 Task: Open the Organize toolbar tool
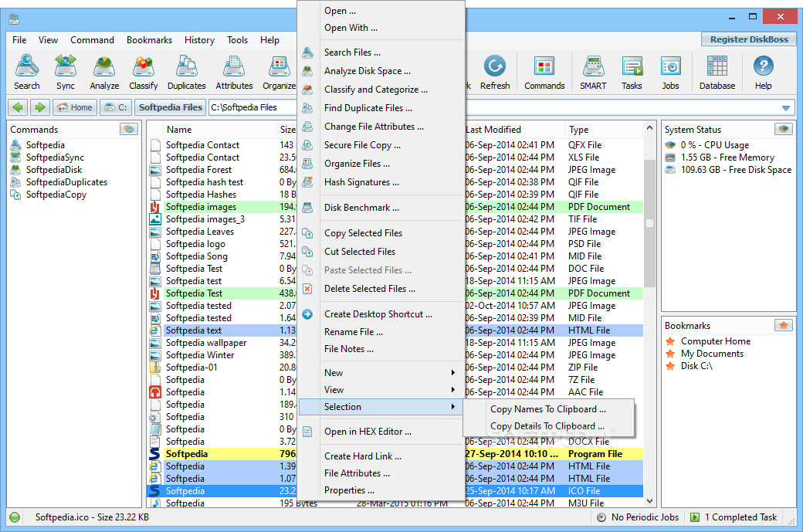coord(279,73)
